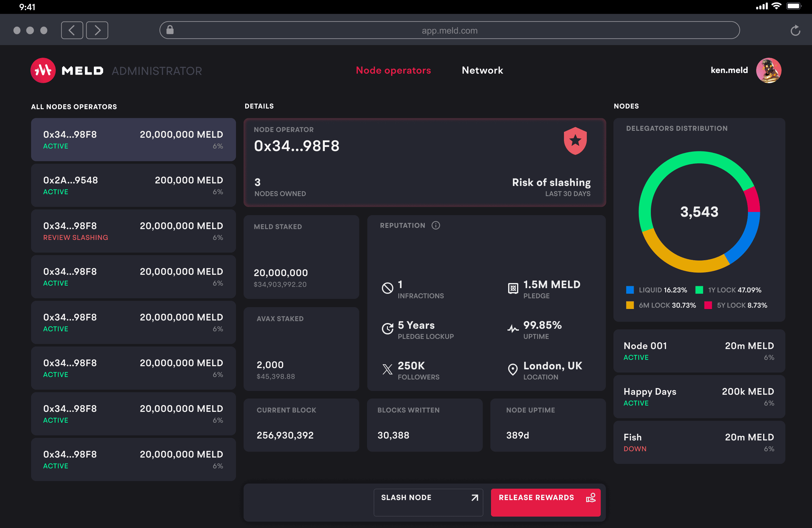
Task: Select the node in Review Slashing status
Action: pos(133,231)
